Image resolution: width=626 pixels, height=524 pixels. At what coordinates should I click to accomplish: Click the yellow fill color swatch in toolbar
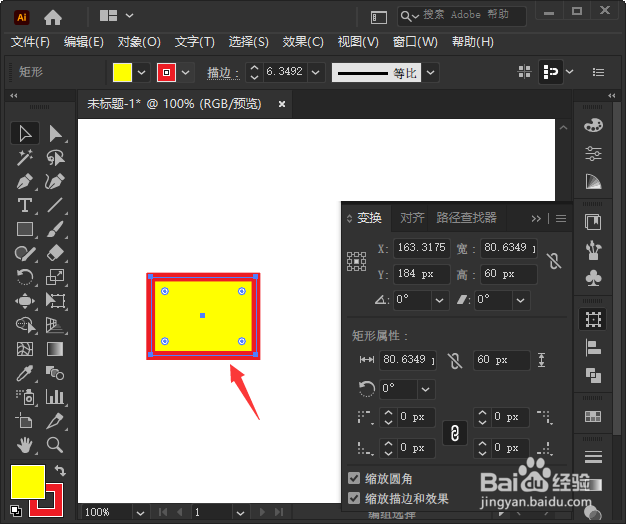pyautogui.click(x=27, y=482)
